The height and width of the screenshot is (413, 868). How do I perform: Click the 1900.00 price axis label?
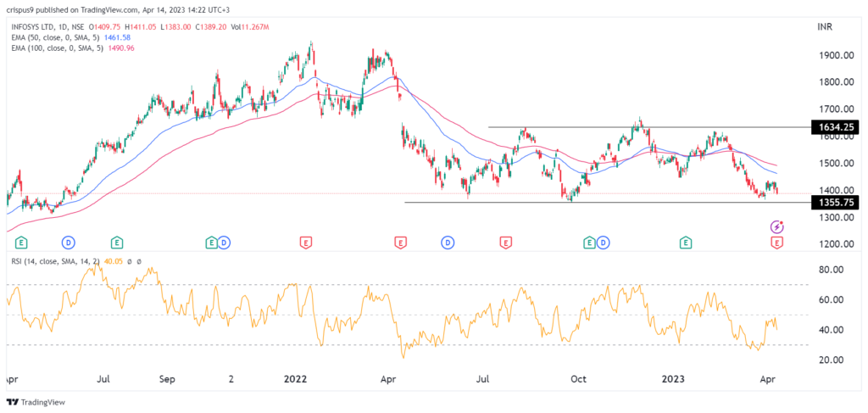pos(835,55)
